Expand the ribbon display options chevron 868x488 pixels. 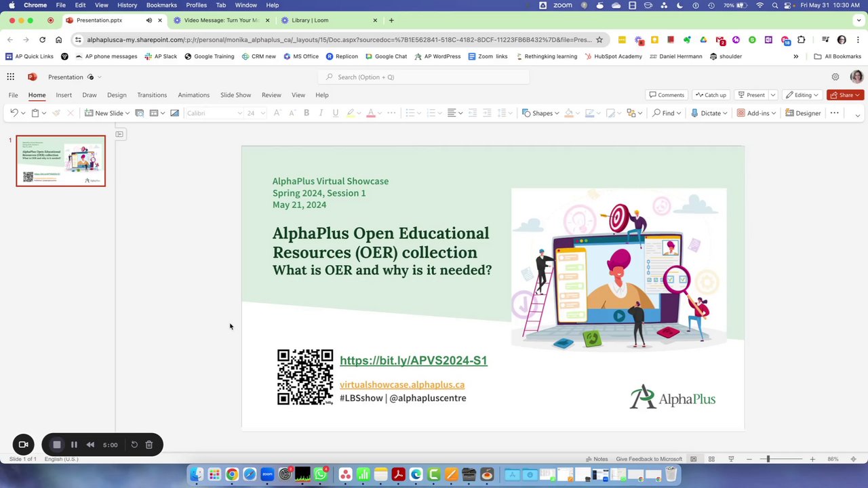(857, 115)
